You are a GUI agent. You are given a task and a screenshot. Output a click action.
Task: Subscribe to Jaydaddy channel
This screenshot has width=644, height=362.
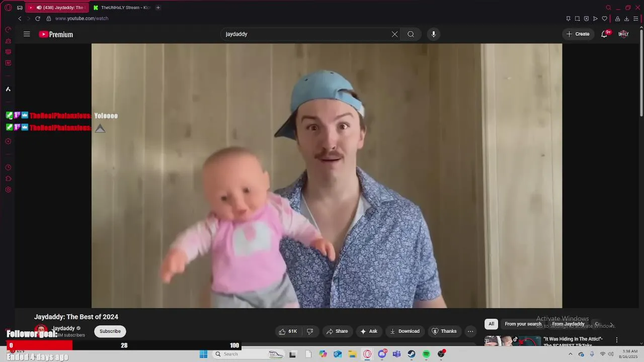pos(110,331)
